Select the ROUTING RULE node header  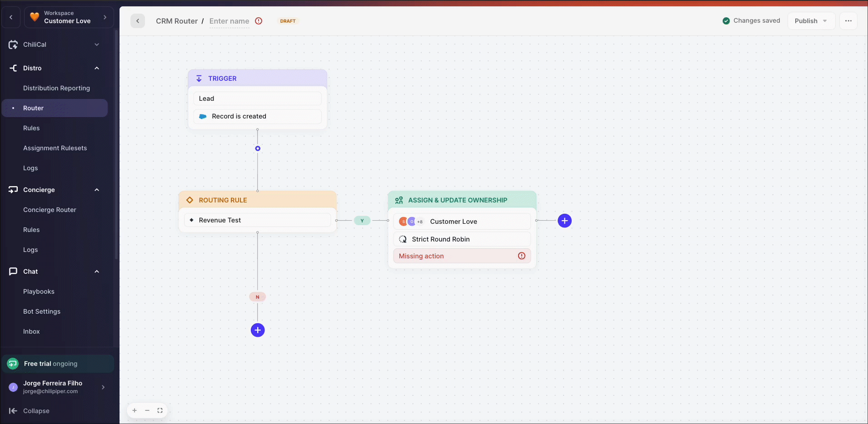click(x=258, y=200)
